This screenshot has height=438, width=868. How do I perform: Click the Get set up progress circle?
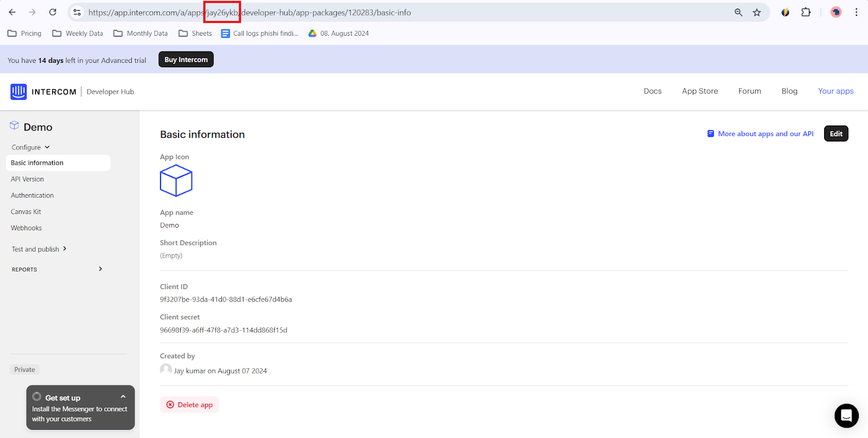[37, 397]
